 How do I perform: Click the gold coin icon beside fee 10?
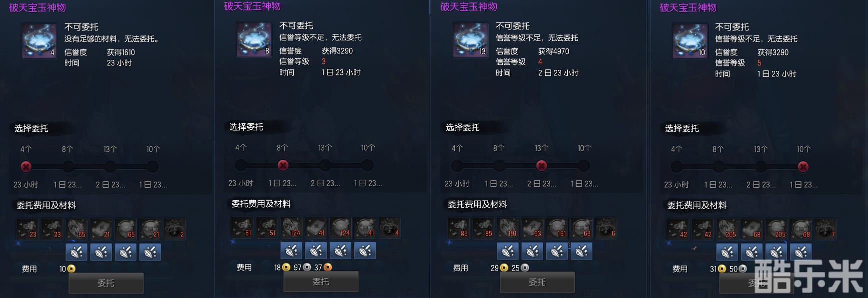click(71, 269)
